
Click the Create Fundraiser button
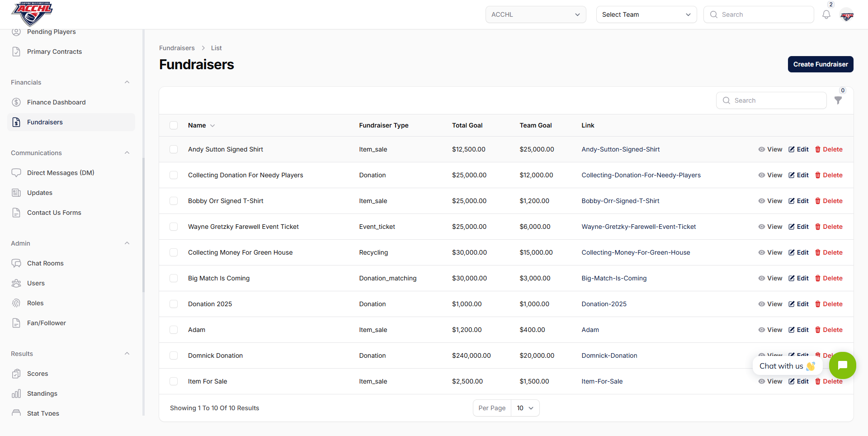pos(820,64)
